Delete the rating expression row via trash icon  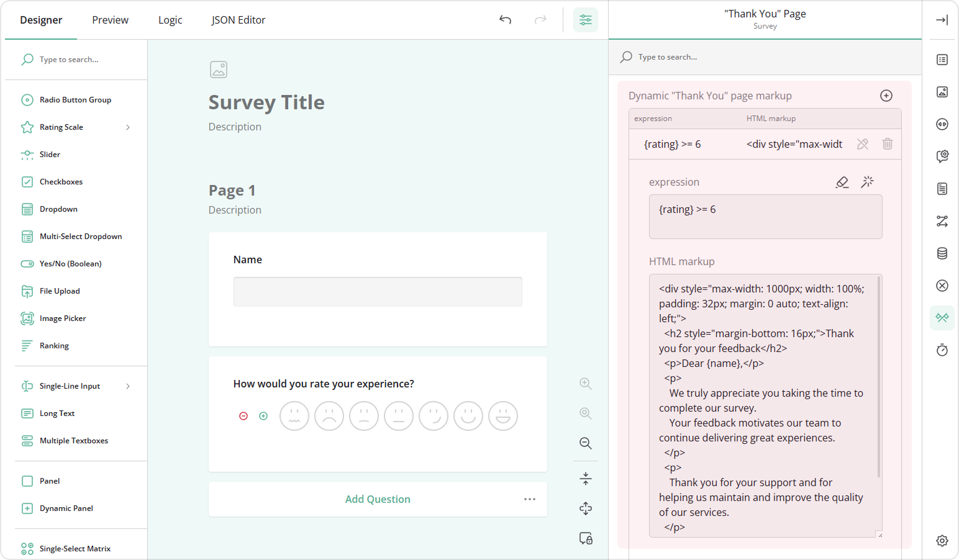[x=887, y=143]
